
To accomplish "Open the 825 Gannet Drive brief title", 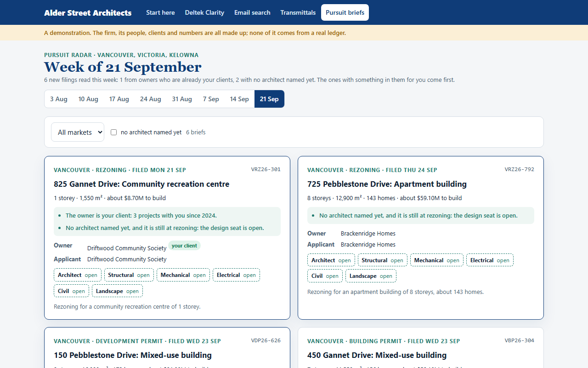I will pyautogui.click(x=141, y=184).
